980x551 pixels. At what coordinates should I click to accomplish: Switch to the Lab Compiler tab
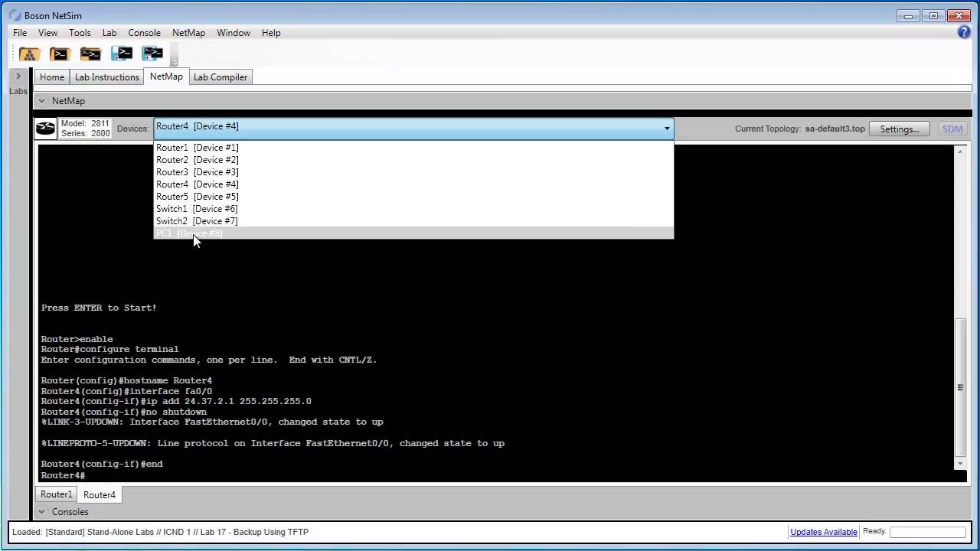220,77
